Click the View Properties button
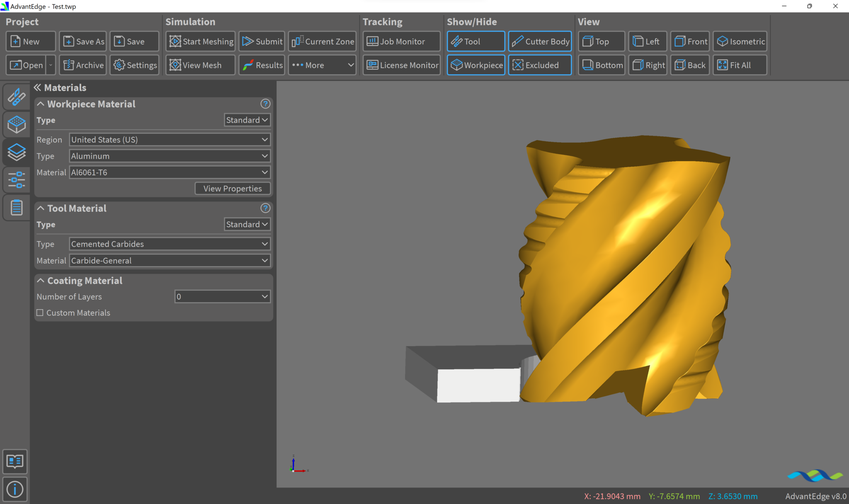 pos(233,189)
